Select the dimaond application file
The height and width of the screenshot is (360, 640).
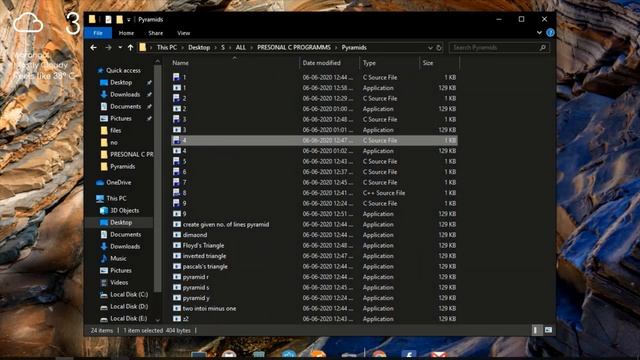pyautogui.click(x=314, y=235)
